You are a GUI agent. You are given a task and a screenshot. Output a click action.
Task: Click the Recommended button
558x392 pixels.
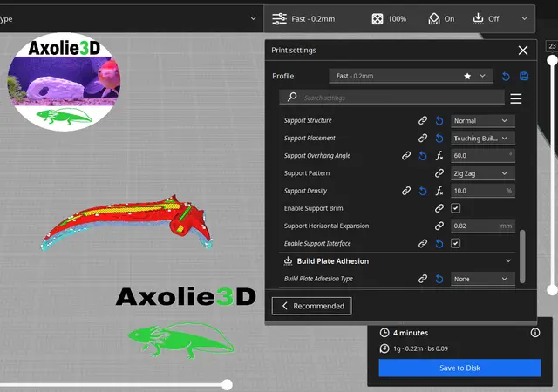[x=312, y=306]
